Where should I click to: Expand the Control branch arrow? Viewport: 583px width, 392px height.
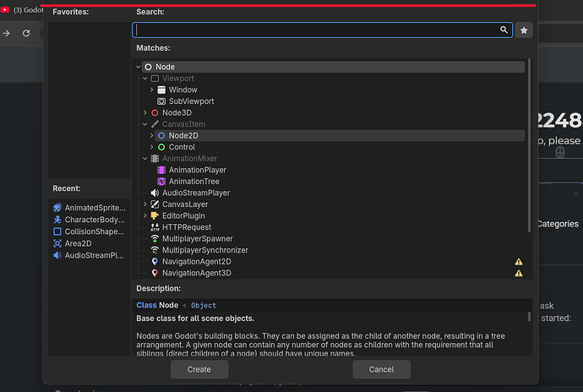[x=152, y=147]
